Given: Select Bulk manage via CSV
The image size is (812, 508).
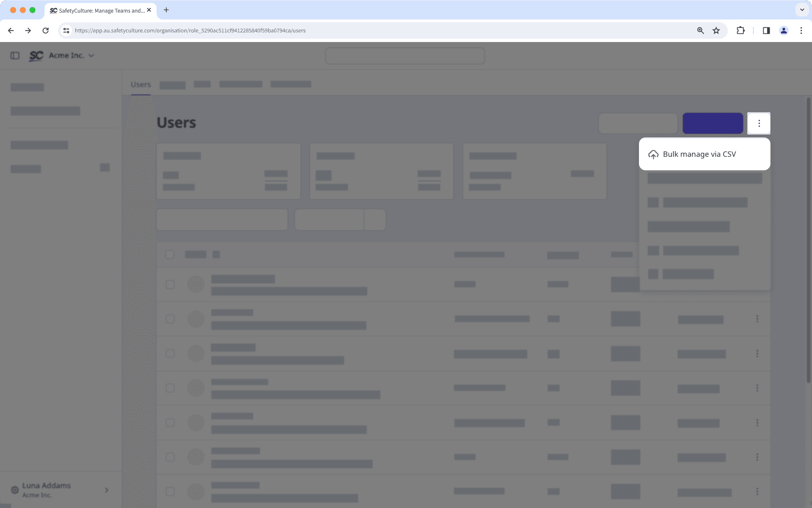Looking at the screenshot, I should click(699, 154).
